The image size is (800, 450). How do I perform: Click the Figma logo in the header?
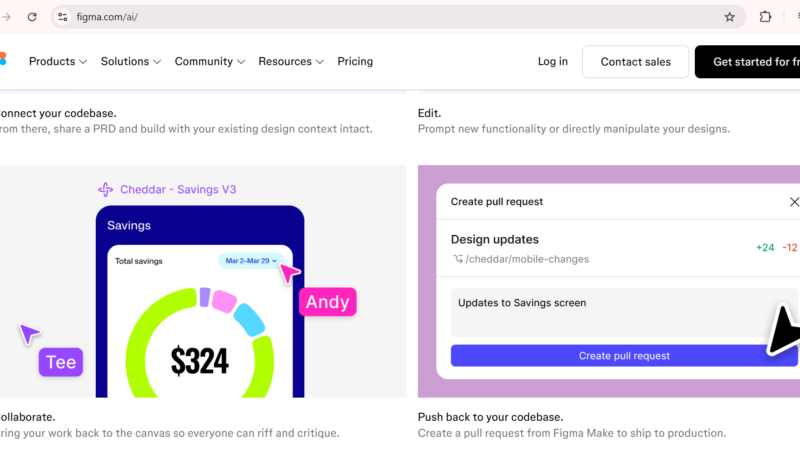click(x=3, y=59)
